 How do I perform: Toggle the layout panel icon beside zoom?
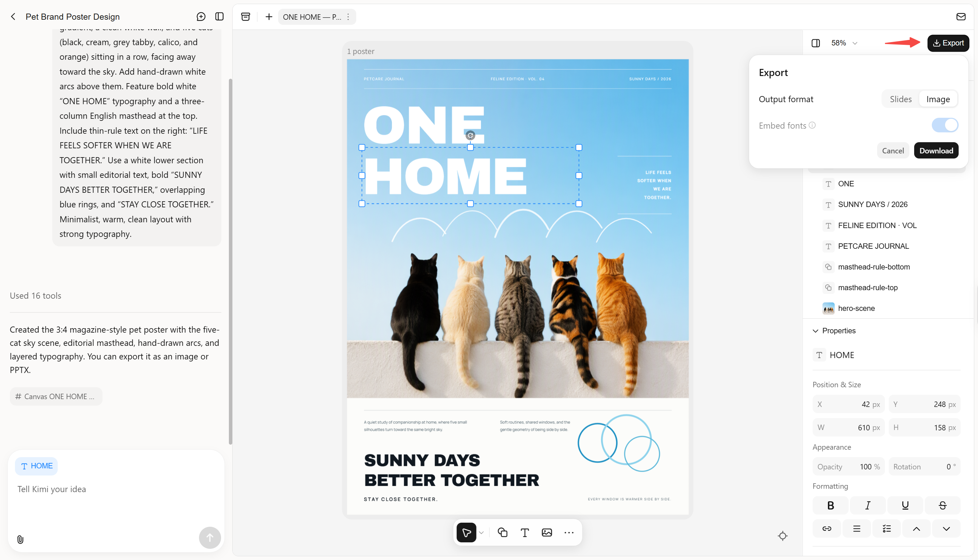816,43
